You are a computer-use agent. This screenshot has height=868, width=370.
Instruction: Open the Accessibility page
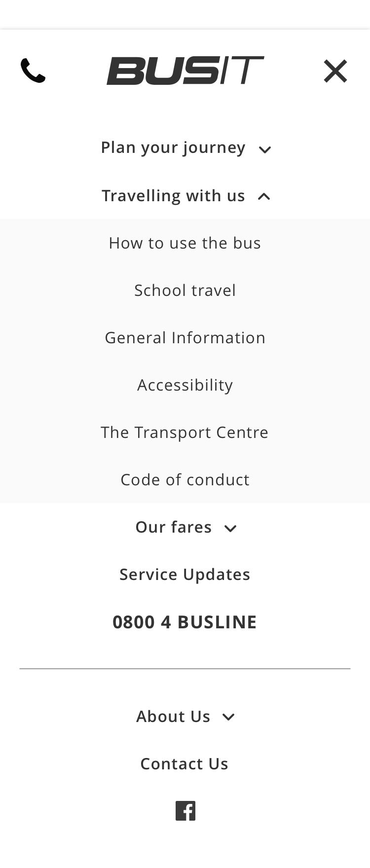click(x=185, y=385)
